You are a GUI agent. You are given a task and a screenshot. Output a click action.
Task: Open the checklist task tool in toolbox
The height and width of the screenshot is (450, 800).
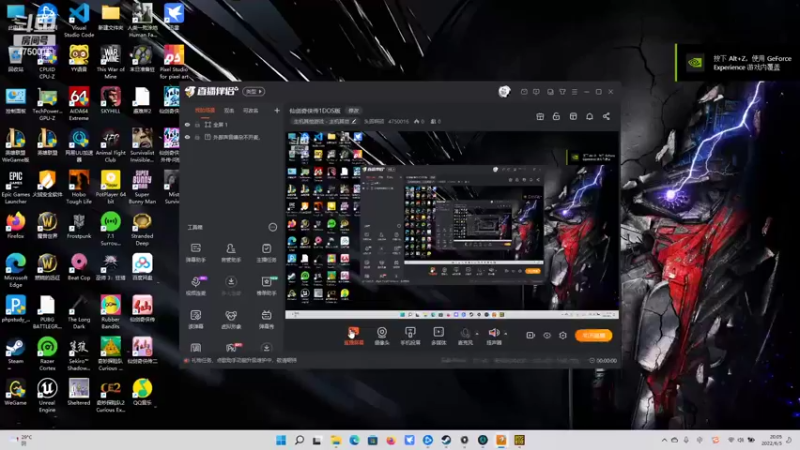point(266,253)
